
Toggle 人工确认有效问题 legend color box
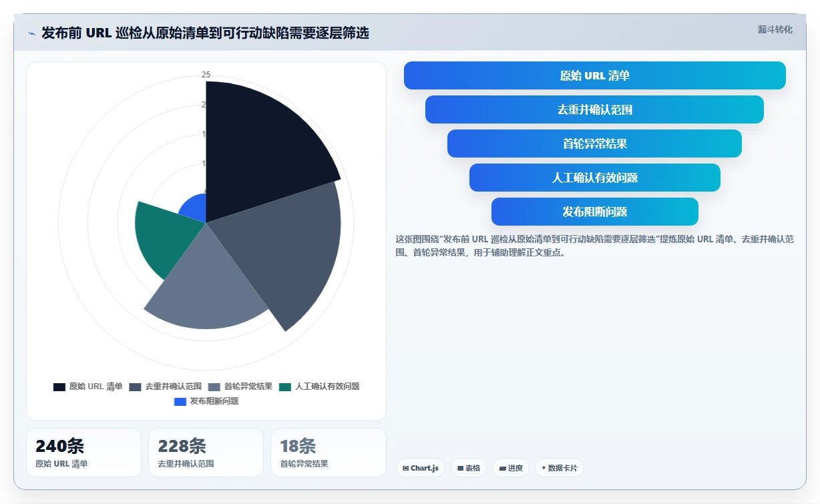tap(285, 387)
